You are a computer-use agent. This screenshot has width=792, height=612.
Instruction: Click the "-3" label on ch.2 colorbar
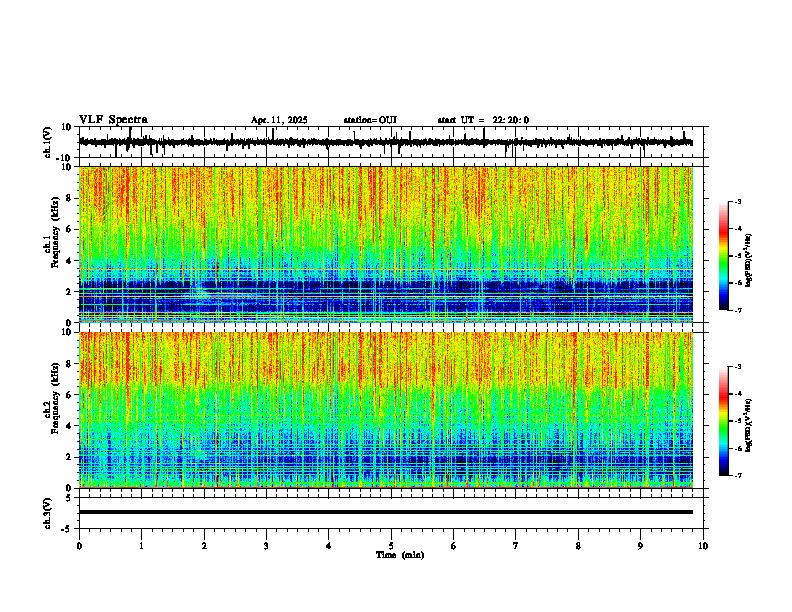click(x=738, y=367)
